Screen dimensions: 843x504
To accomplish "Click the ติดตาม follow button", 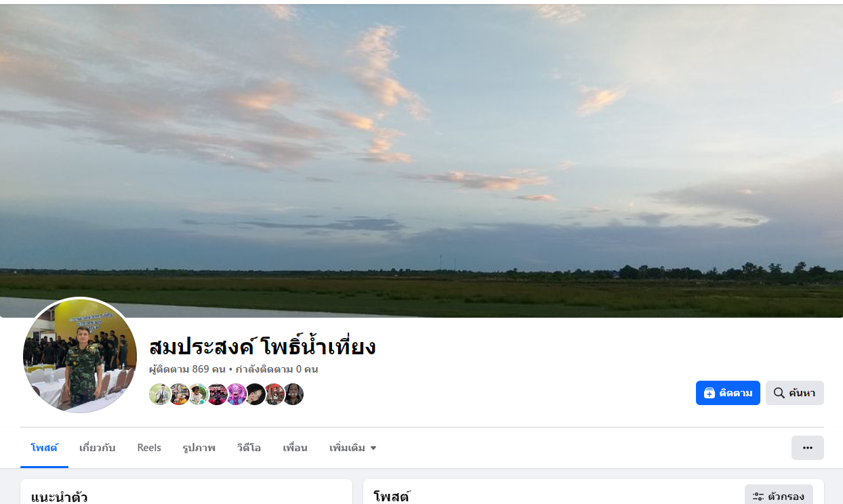I will click(728, 393).
